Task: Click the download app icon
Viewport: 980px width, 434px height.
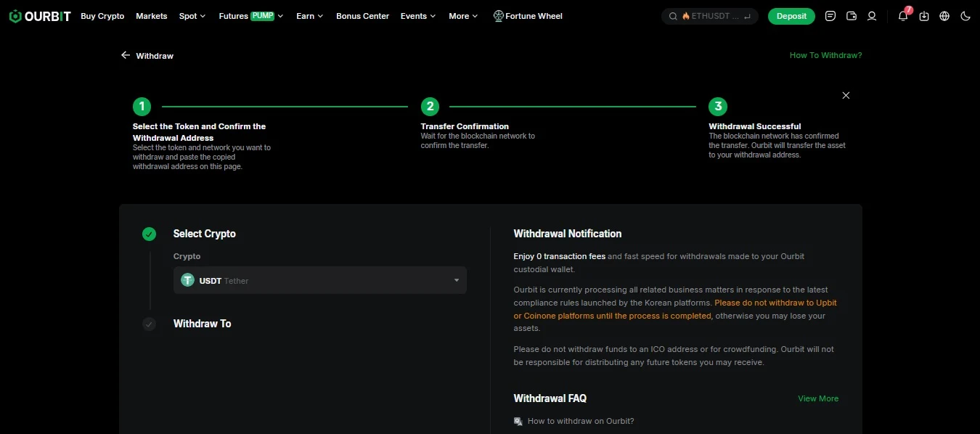Action: [x=924, y=16]
